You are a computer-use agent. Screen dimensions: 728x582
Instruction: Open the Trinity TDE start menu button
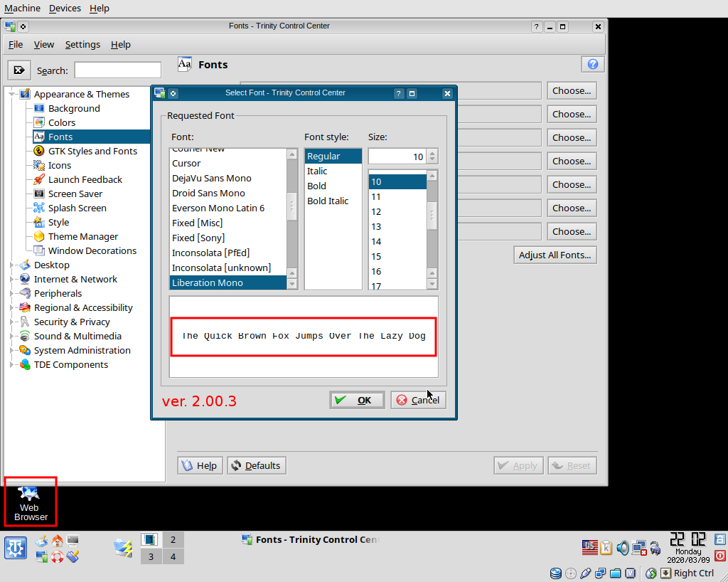[x=16, y=548]
